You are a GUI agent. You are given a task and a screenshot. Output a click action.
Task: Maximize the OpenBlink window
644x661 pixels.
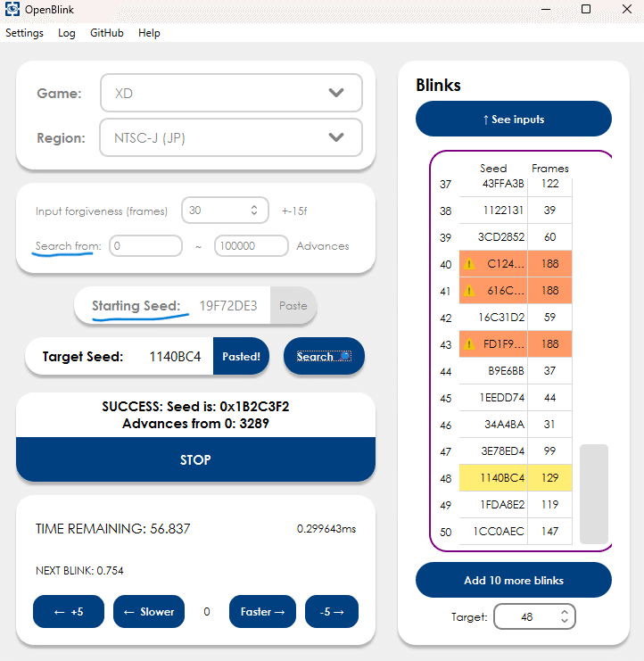pos(586,9)
